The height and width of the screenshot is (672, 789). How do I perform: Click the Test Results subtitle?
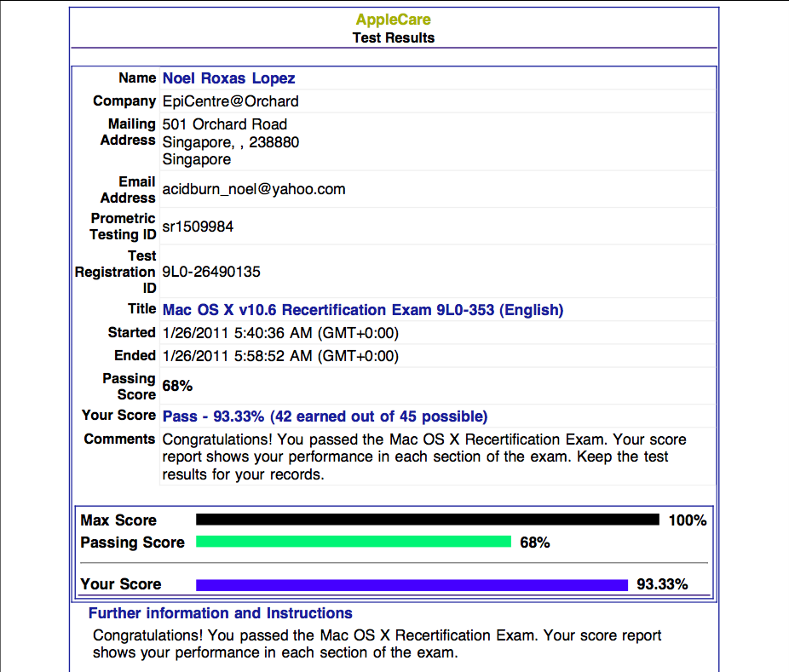(393, 37)
